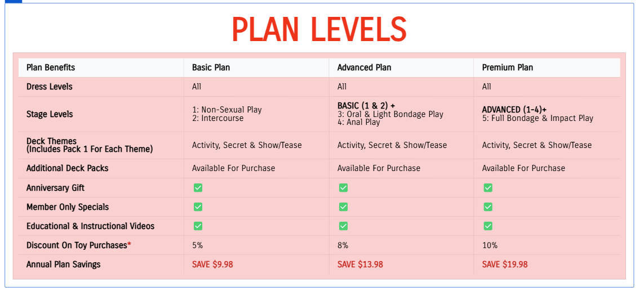Click Premium Plan Educational Videos checkmark
The image size is (644, 292).
tap(488, 226)
